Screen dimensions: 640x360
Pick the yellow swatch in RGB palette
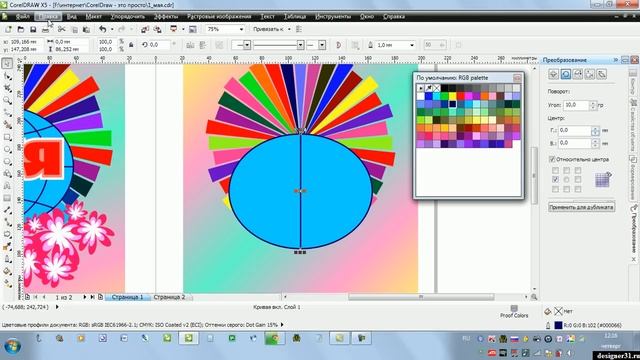452,96
